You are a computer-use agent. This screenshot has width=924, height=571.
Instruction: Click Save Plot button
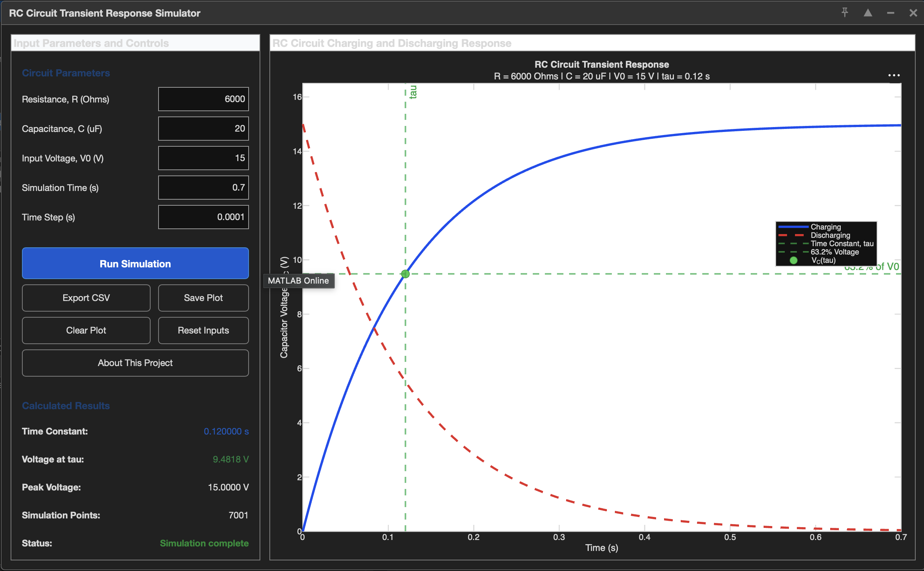pos(203,298)
